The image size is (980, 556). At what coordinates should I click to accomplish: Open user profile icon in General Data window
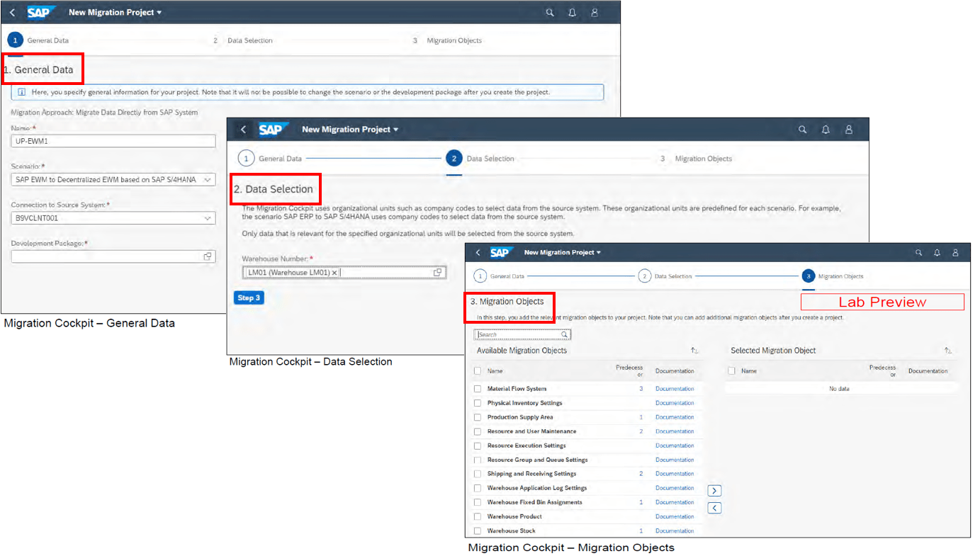[595, 13]
